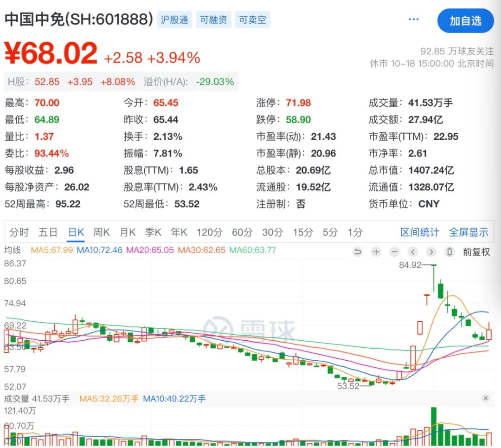Click the 货币单位 value CNY
Screen dimensions: 501x448
tap(429, 204)
